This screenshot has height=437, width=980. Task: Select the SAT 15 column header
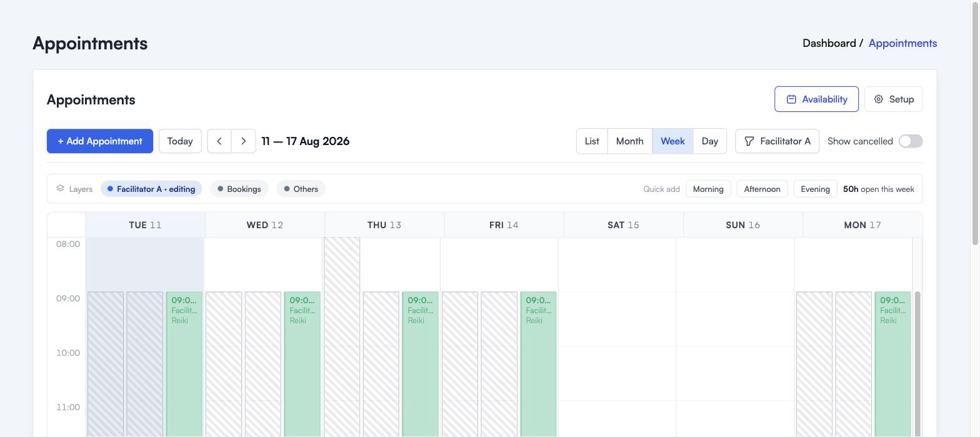point(623,225)
